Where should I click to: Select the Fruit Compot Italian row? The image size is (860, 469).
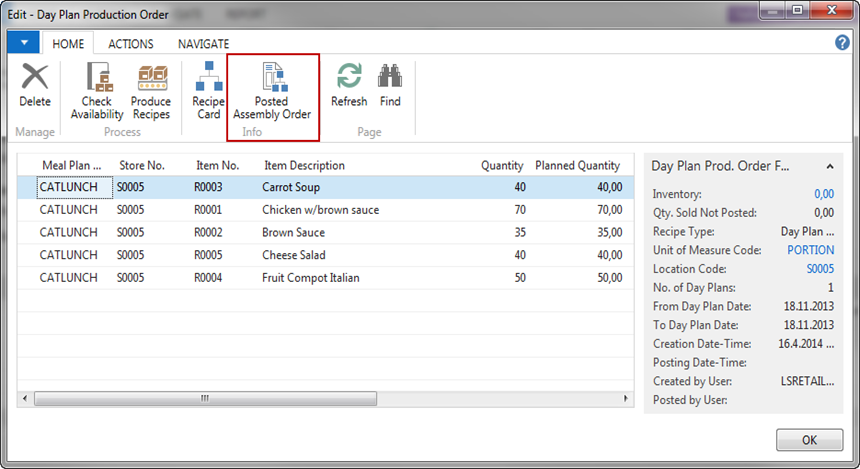(x=310, y=277)
